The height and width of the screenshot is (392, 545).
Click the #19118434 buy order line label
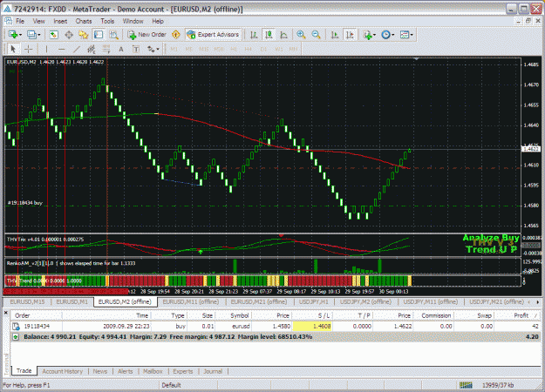(25, 203)
